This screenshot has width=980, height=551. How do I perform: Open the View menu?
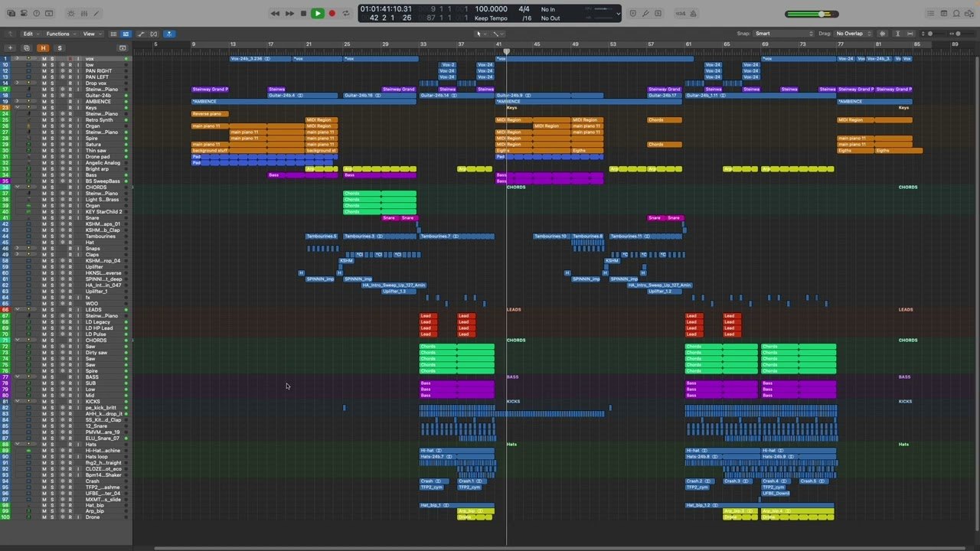(91, 34)
